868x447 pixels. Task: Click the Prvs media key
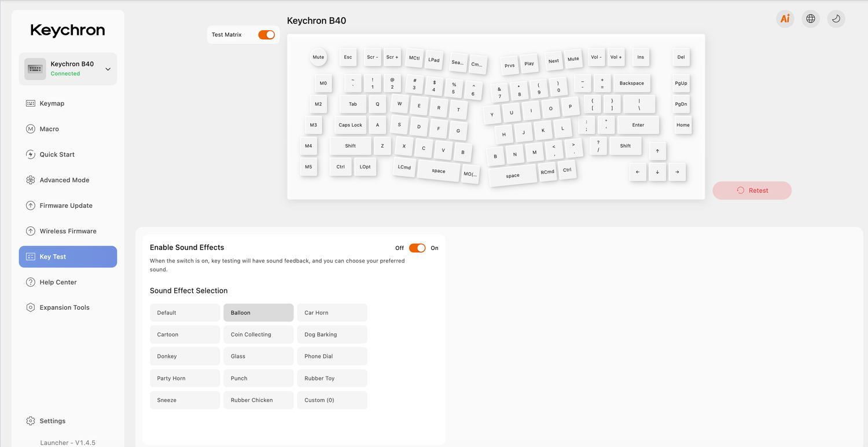click(510, 65)
